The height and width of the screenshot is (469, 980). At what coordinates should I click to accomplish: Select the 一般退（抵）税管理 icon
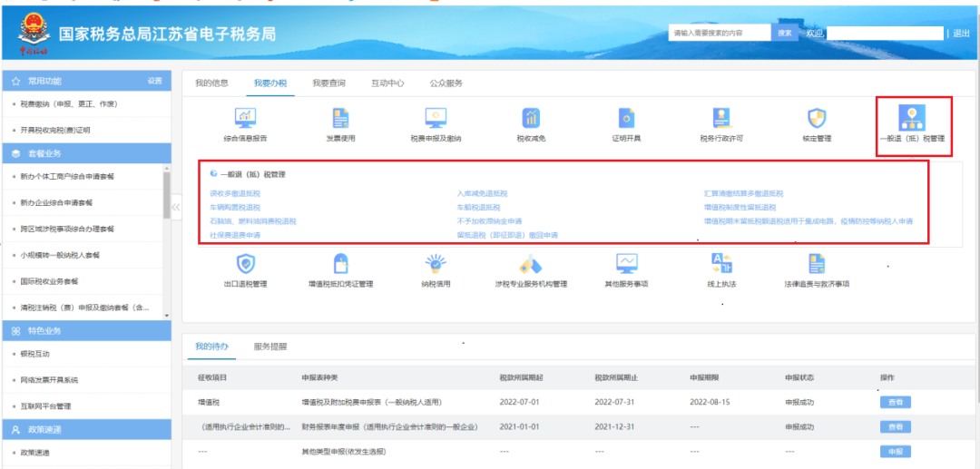point(912,117)
